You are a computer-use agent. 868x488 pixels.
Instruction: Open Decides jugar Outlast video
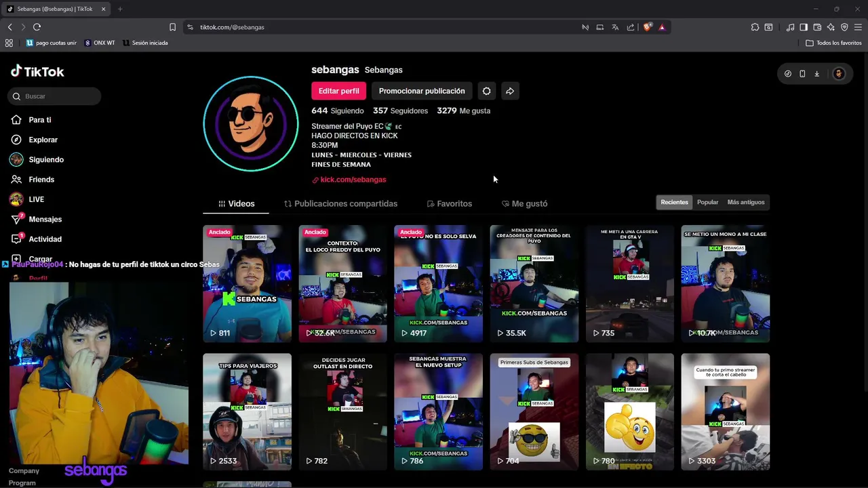(342, 411)
